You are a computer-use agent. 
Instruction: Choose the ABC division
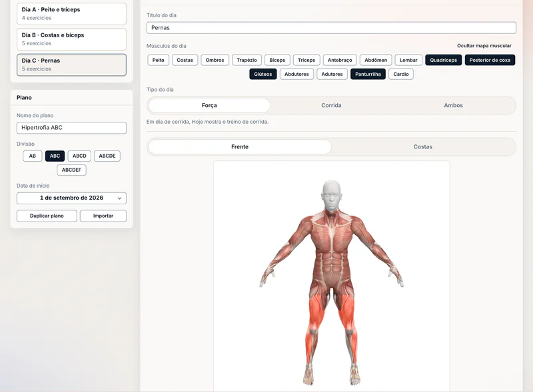tap(55, 156)
